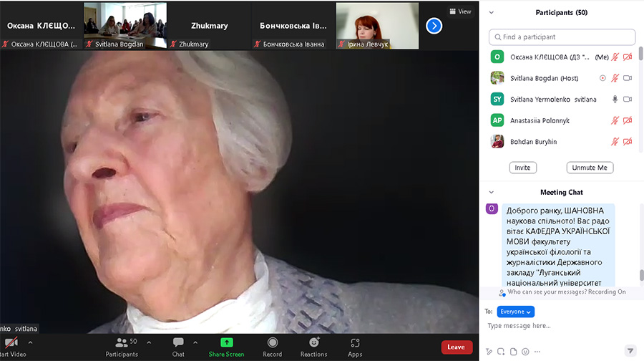Click file attachment icon in chat
Screen dimensions: 644x361
513,352
